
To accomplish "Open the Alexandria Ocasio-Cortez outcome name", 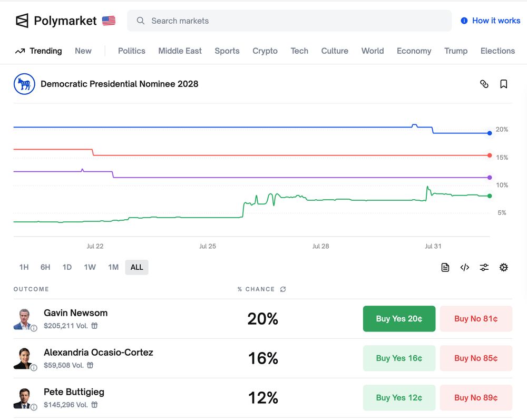I will pyautogui.click(x=99, y=353).
